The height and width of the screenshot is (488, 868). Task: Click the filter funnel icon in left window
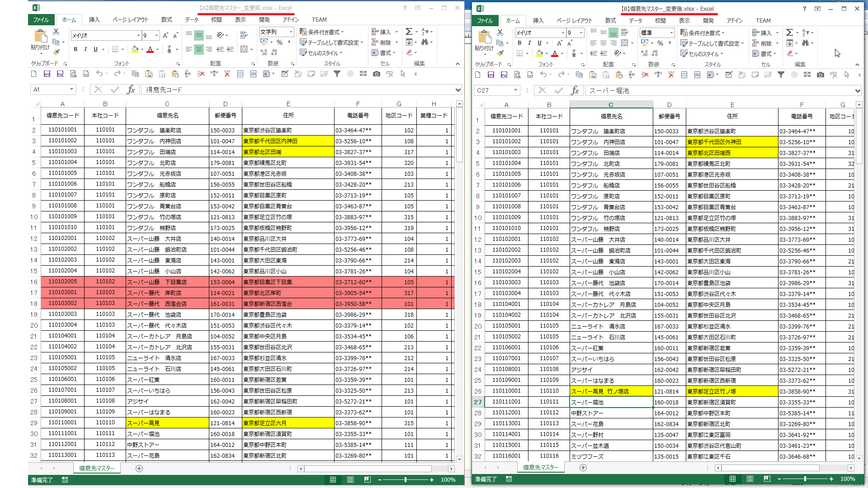[x=337, y=74]
